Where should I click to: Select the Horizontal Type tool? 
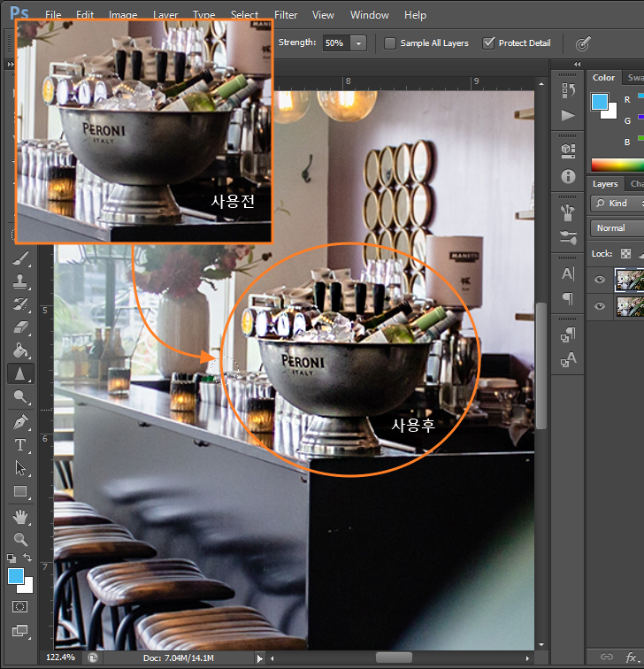pos(20,444)
